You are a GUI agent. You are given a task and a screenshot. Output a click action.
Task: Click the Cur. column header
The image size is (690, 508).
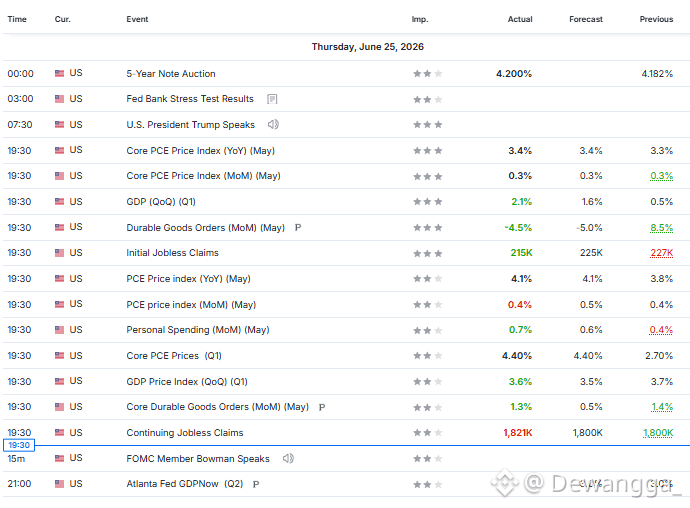tap(62, 19)
